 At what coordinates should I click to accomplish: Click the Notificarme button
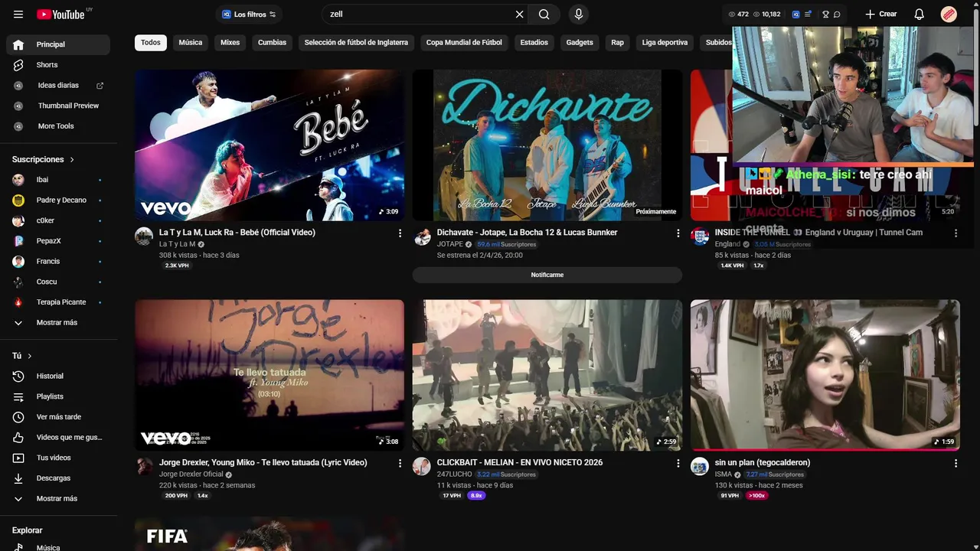coord(547,275)
